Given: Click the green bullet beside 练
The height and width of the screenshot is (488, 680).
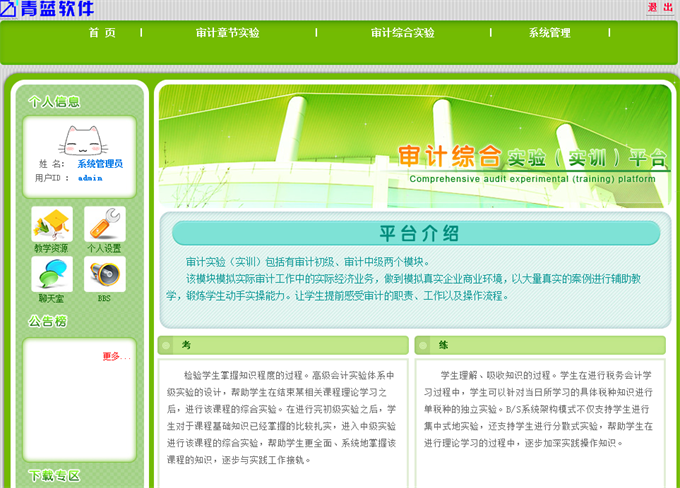Looking at the screenshot, I should coord(423,345).
